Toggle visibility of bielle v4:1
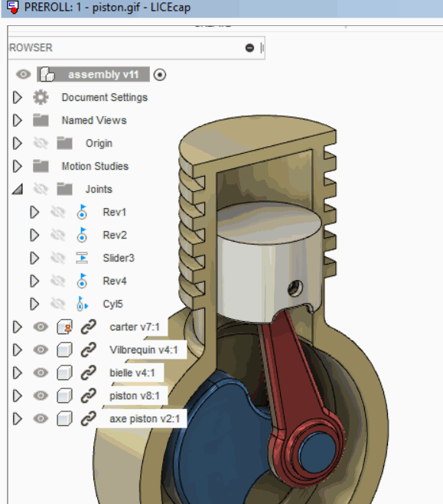The width and height of the screenshot is (443, 504). (x=41, y=372)
